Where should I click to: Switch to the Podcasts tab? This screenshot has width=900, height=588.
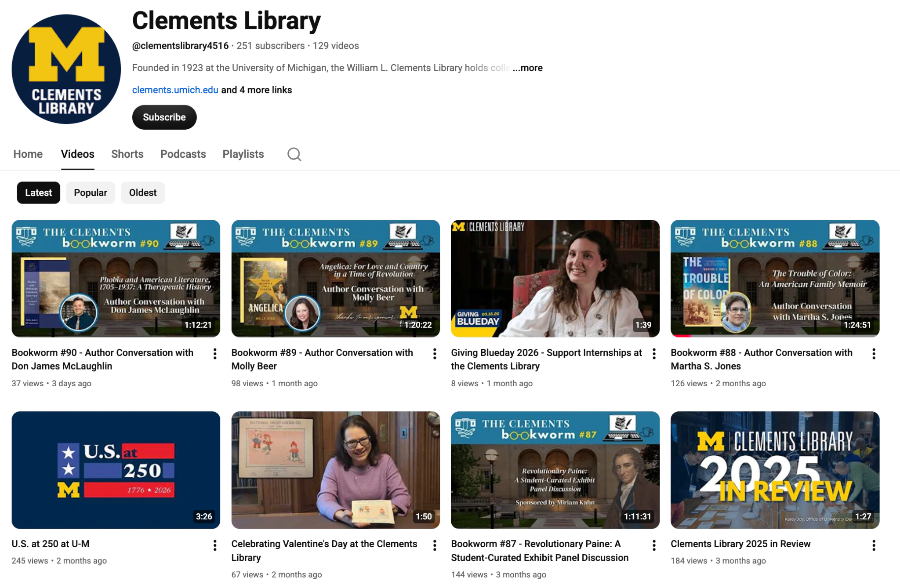tap(183, 154)
